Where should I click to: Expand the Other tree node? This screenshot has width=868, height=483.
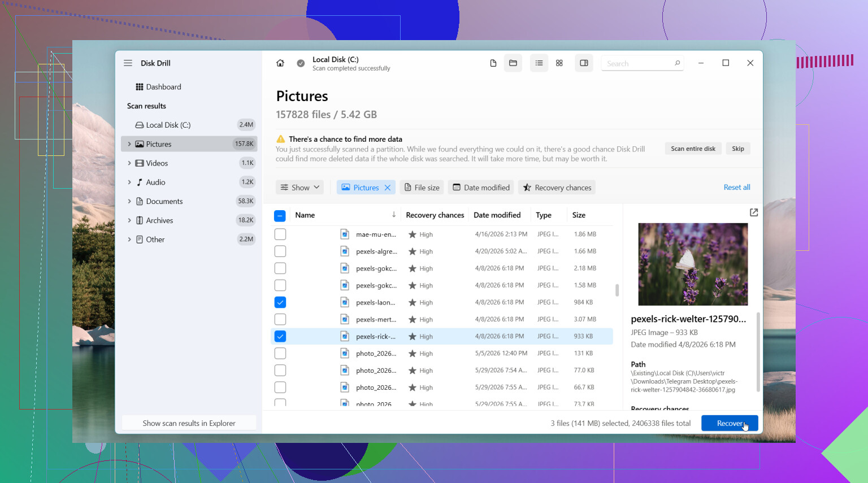pos(129,240)
